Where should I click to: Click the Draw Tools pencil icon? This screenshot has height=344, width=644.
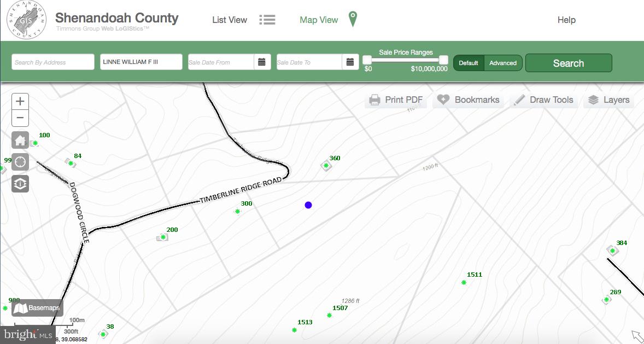[519, 100]
